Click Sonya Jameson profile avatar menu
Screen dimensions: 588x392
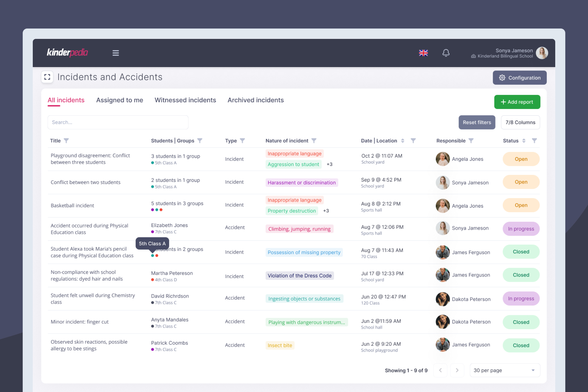tap(542, 53)
